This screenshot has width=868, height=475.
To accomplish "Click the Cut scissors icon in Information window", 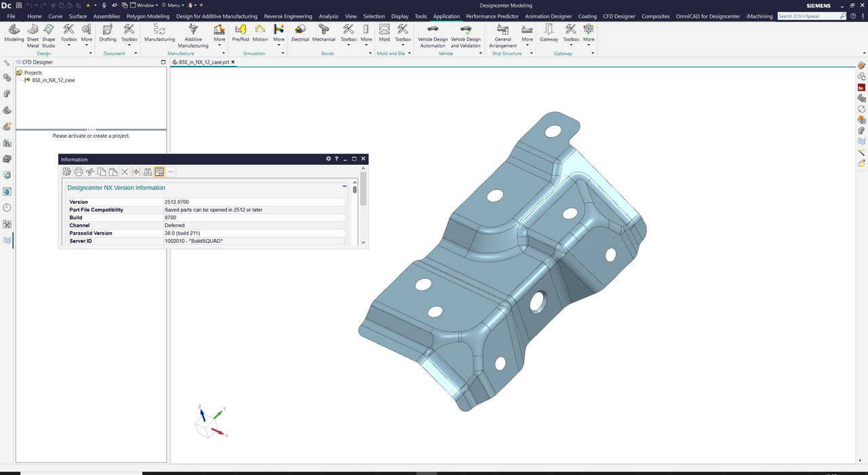I will [90, 172].
